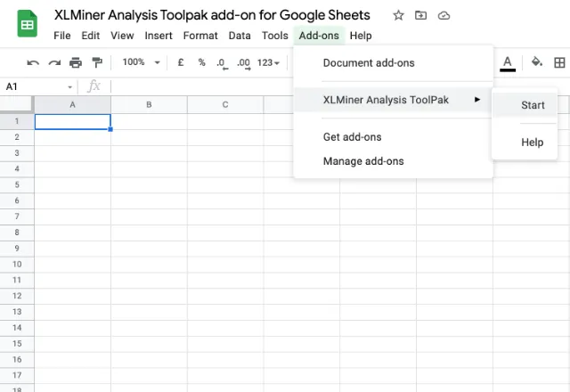Open the Tools menu
Image resolution: width=570 pixels, height=392 pixels.
pyautogui.click(x=275, y=36)
